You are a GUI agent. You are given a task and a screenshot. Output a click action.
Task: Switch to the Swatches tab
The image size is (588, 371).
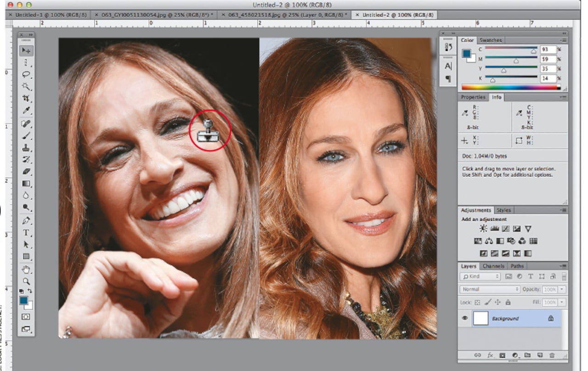click(x=491, y=40)
